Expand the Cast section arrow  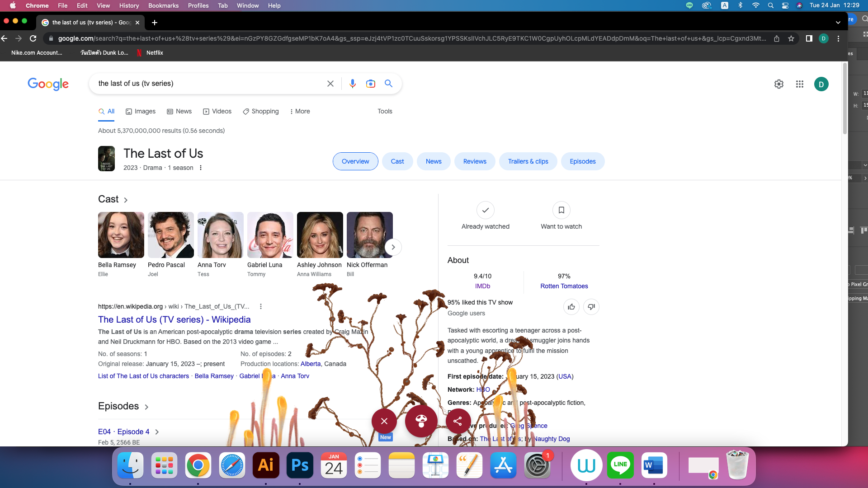point(126,200)
